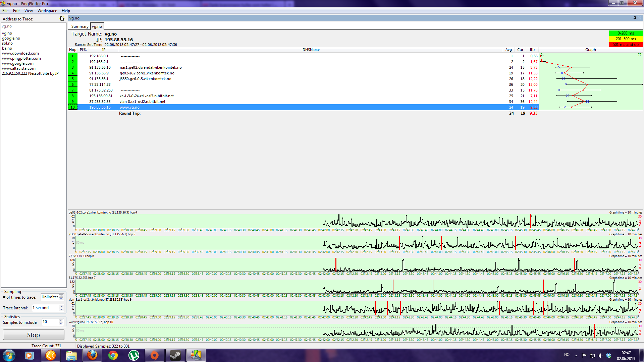Pin the vg.no panel with the pushpin icon
Viewport: 644px width, 362px height.
coord(635,18)
